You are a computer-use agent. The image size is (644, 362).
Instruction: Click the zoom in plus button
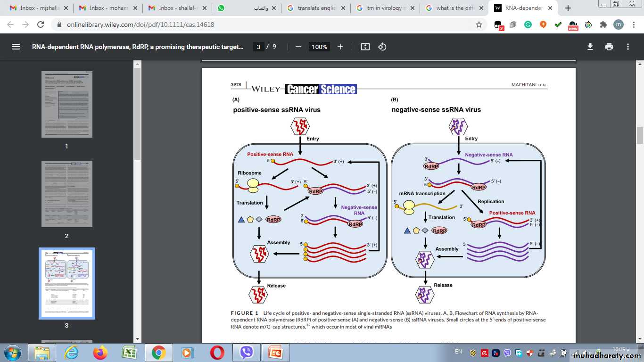[340, 47]
